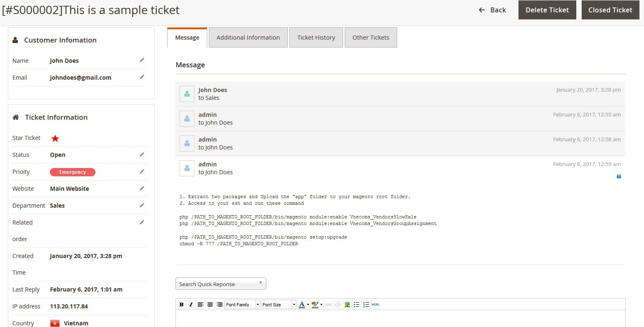The width and height of the screenshot is (644, 327).
Task: Edit the ticket Status pencil icon
Action: [142, 154]
